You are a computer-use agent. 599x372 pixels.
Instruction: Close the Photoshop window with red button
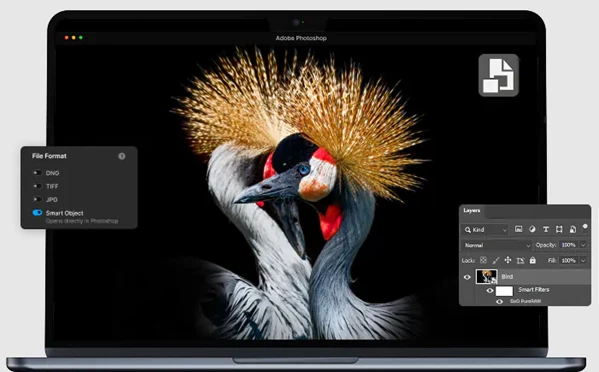[x=66, y=37]
